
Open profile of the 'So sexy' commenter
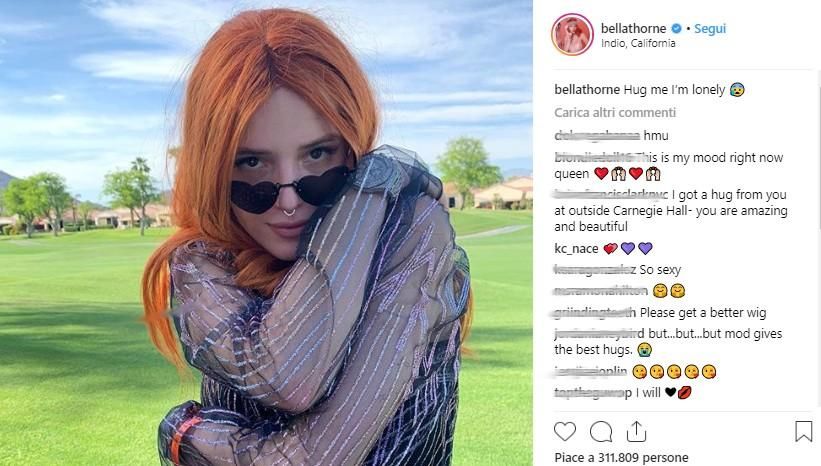[x=595, y=270]
